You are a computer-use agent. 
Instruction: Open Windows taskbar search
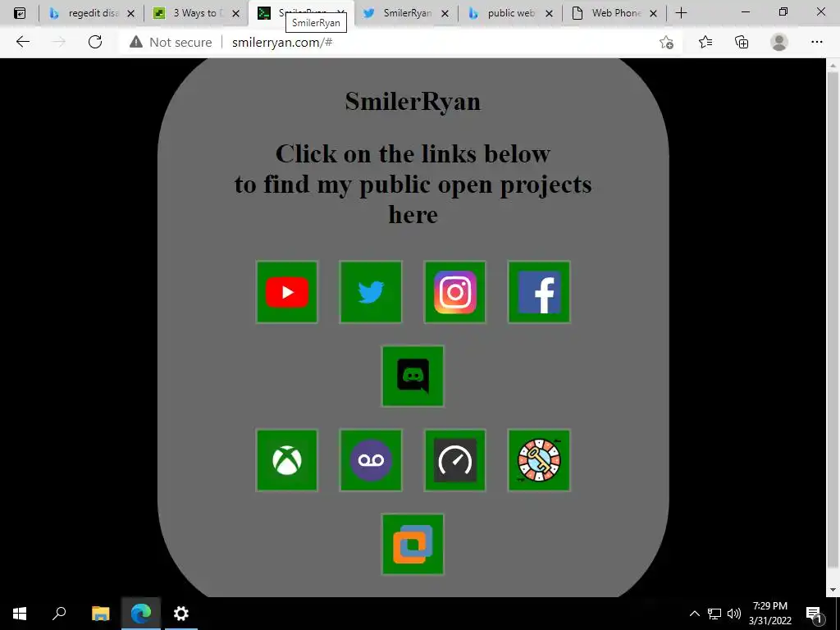[59, 613]
